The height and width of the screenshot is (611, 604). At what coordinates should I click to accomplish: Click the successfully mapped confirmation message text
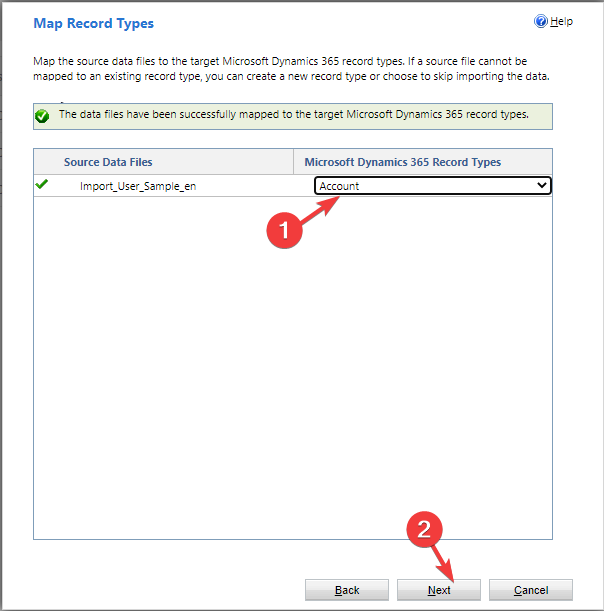[x=293, y=115]
